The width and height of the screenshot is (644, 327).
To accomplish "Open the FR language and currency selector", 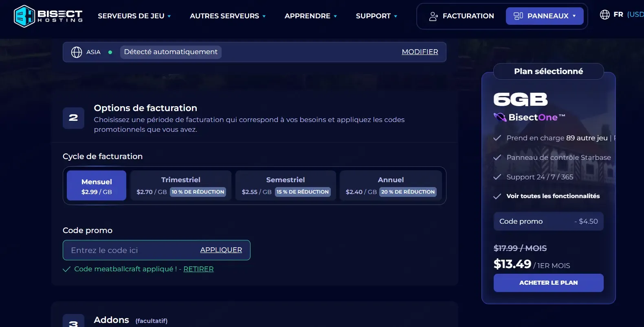I will click(622, 15).
